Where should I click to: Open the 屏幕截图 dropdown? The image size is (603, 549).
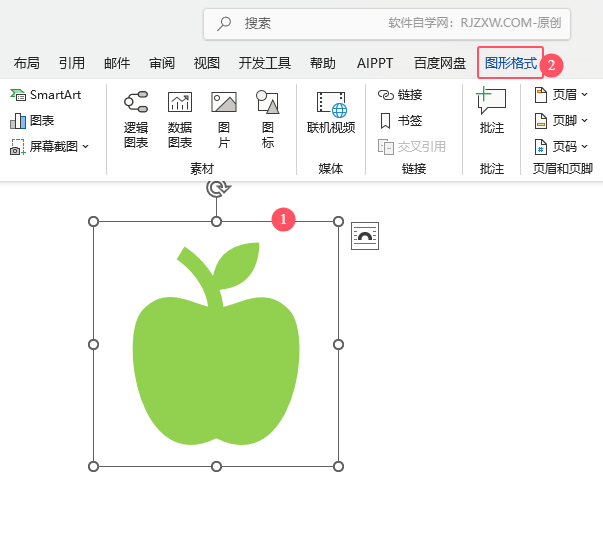point(49,146)
